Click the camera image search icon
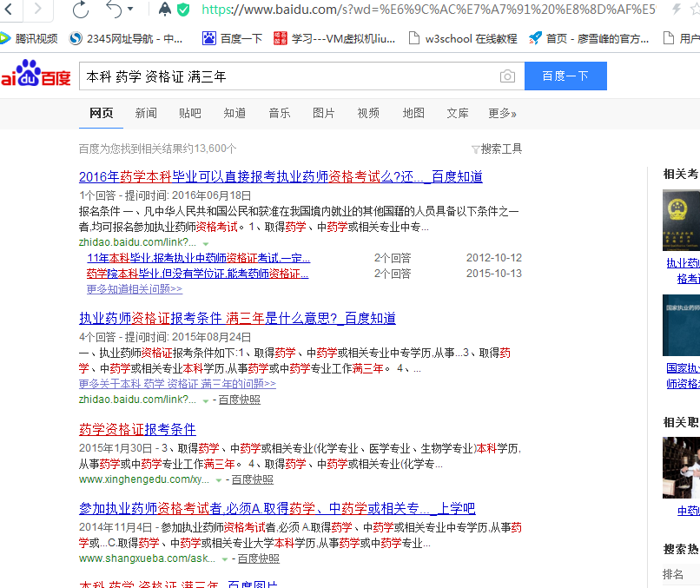Viewport: 700px width, 588px height. click(x=507, y=76)
